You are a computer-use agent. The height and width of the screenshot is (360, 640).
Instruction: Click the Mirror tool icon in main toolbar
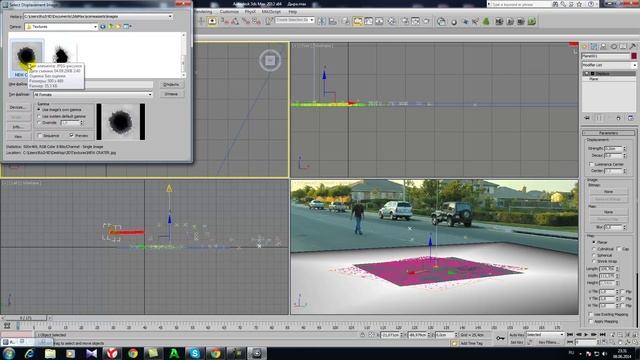[322, 21]
